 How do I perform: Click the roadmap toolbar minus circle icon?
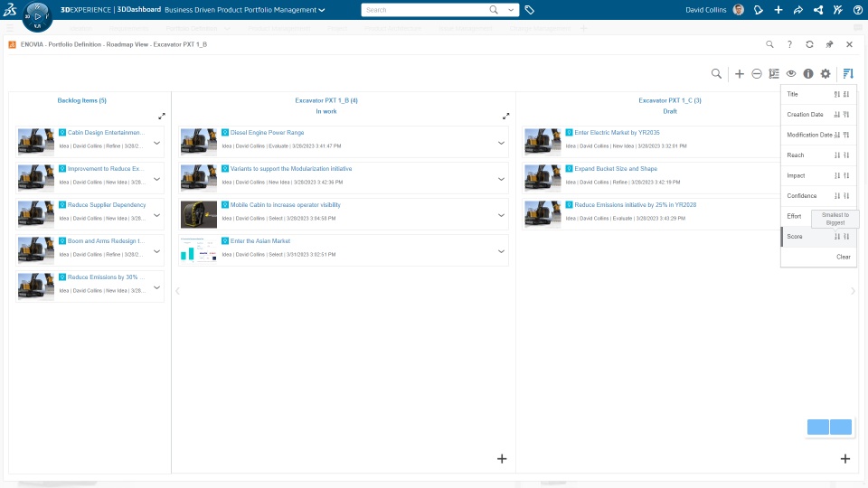pos(757,73)
